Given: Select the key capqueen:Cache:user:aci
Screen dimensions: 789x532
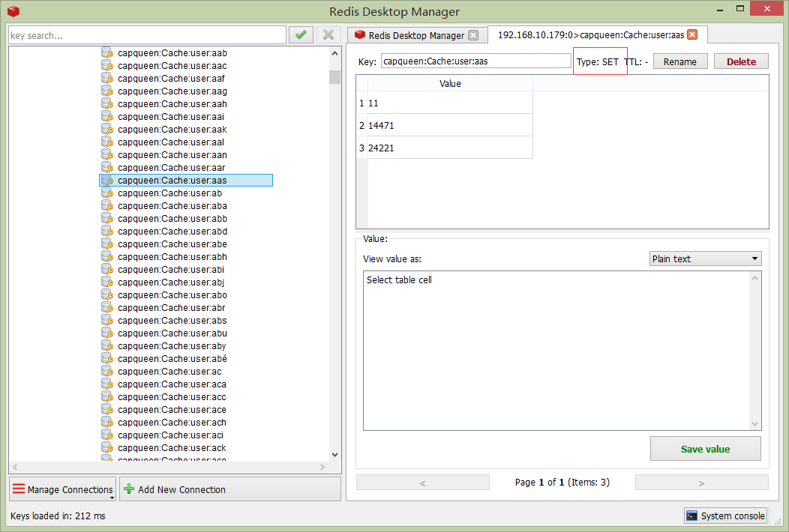Looking at the screenshot, I should point(170,435).
